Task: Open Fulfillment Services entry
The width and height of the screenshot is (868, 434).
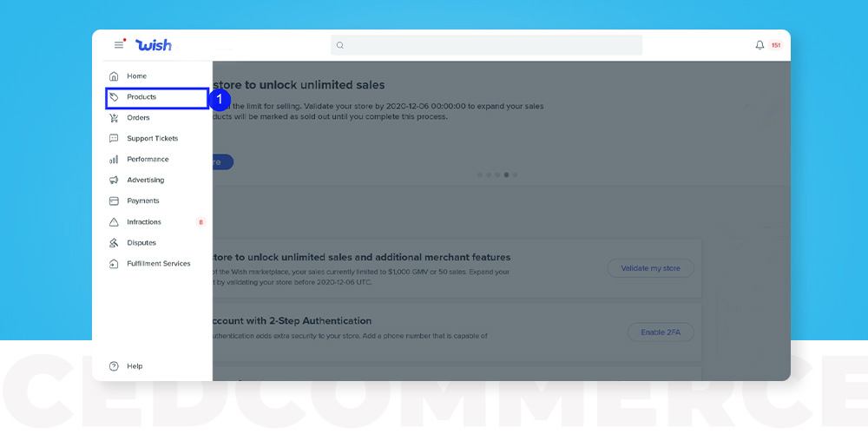Action: tap(157, 264)
